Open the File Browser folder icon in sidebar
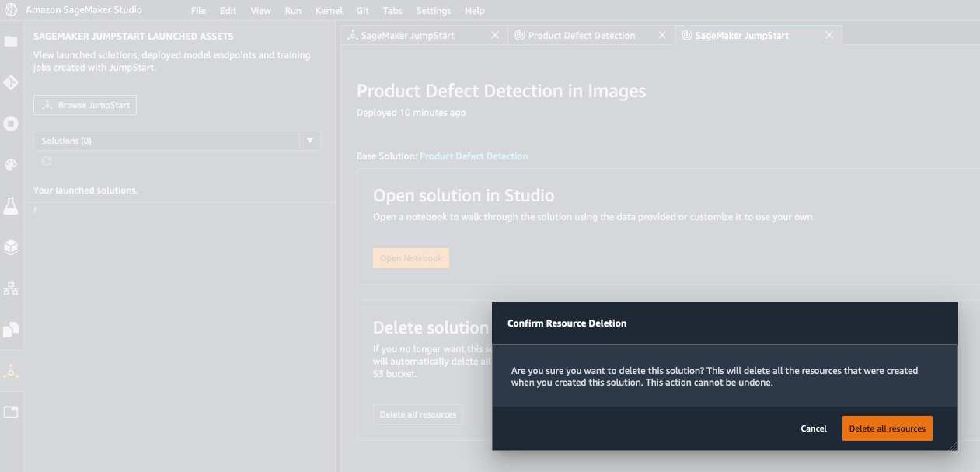The width and height of the screenshot is (980, 472). coord(11,41)
